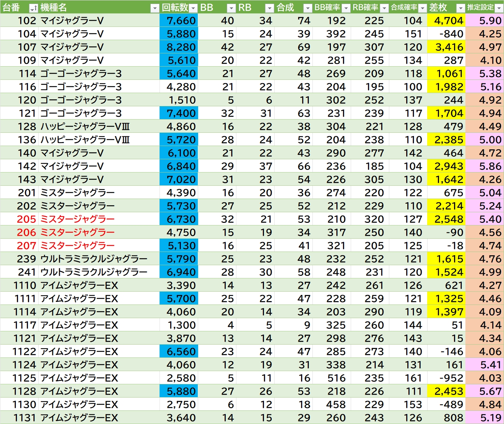The image size is (504, 424).
Task: Select the -146 difference cell
Action: tap(446, 352)
